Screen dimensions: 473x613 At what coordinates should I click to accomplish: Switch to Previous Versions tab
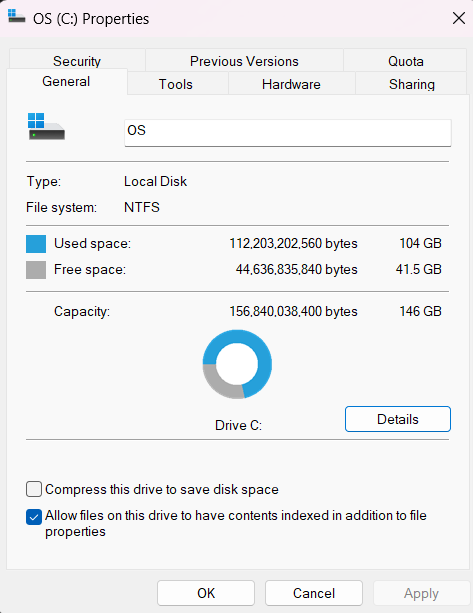[244, 61]
